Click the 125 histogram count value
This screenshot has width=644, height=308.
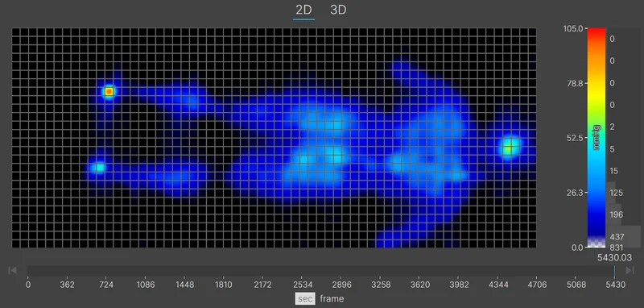[x=617, y=193]
